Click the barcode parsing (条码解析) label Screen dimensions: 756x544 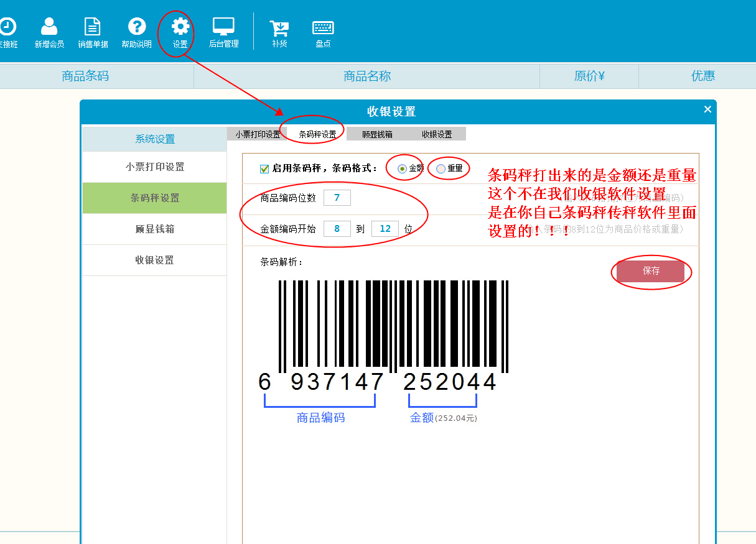pyautogui.click(x=282, y=262)
